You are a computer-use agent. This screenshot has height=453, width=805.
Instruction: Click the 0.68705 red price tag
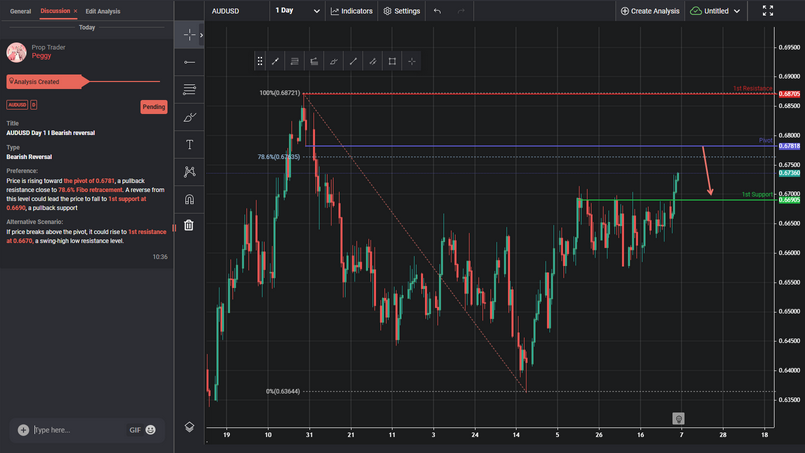(x=789, y=94)
